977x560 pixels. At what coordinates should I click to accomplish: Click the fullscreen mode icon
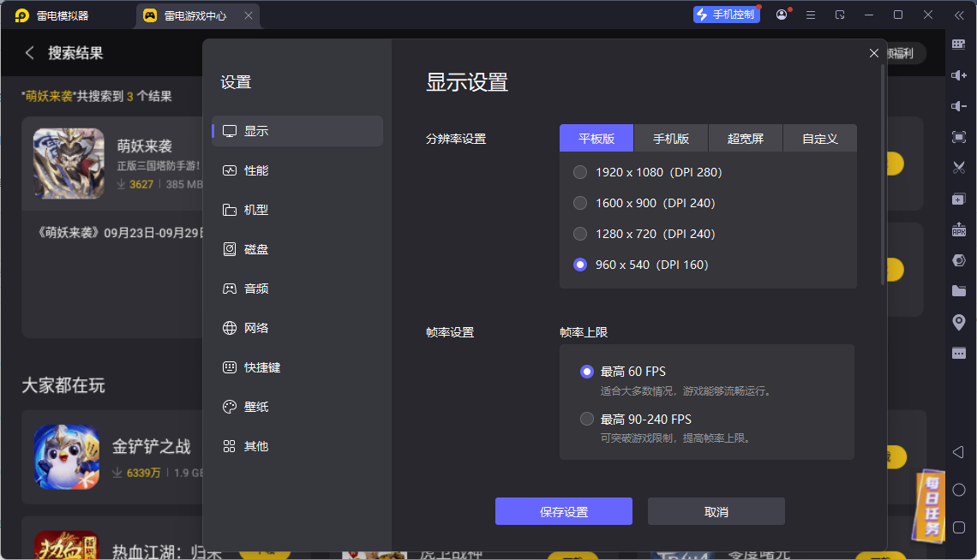(x=958, y=136)
